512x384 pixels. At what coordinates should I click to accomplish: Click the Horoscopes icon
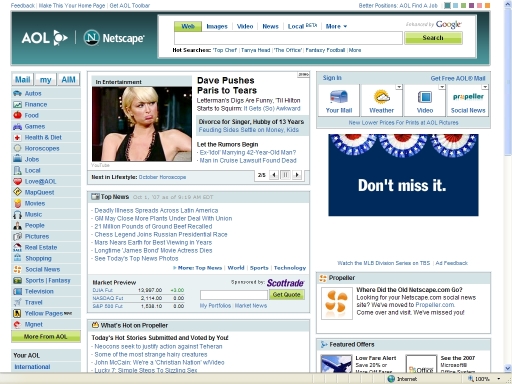[x=17, y=148]
